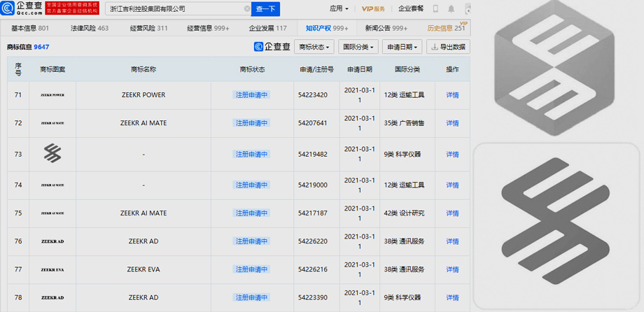The width and height of the screenshot is (644, 312).
Task: Go to the 历史信息 tab
Action: pyautogui.click(x=446, y=28)
